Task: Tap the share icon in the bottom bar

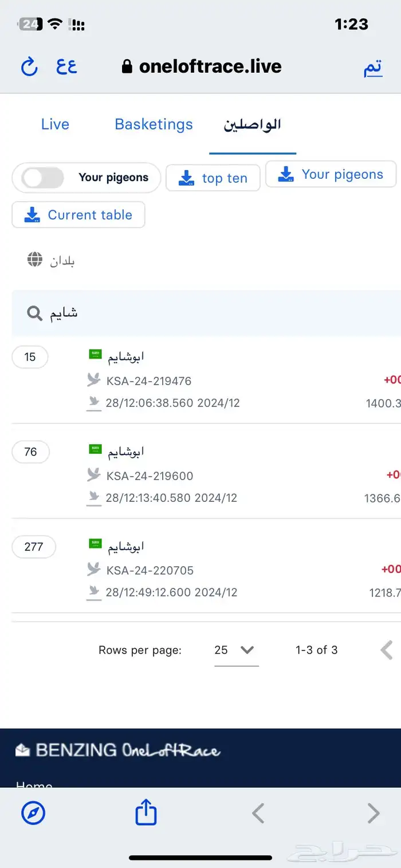Action: pos(146,812)
